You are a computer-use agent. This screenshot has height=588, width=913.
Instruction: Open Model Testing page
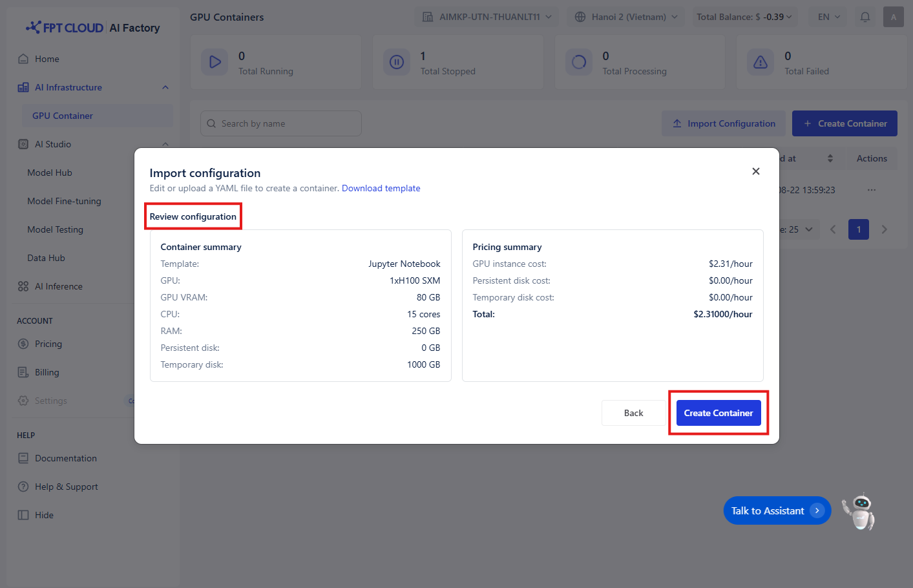pos(55,229)
